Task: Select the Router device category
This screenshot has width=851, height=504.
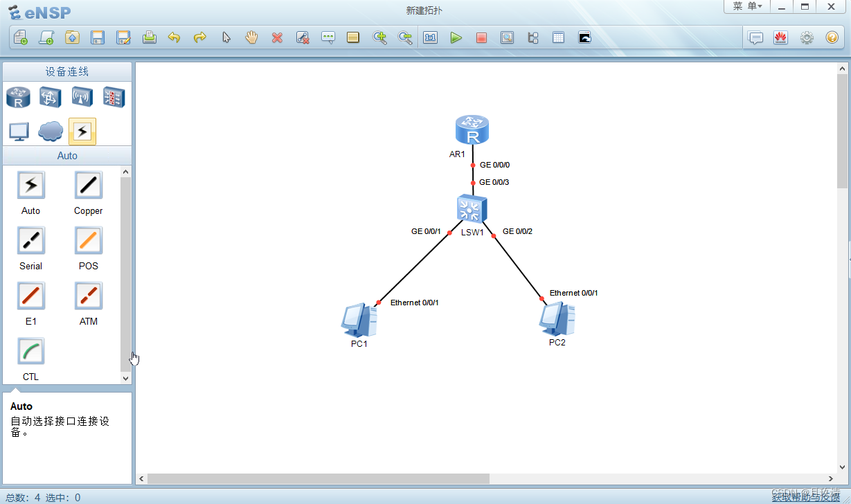Action: point(18,97)
